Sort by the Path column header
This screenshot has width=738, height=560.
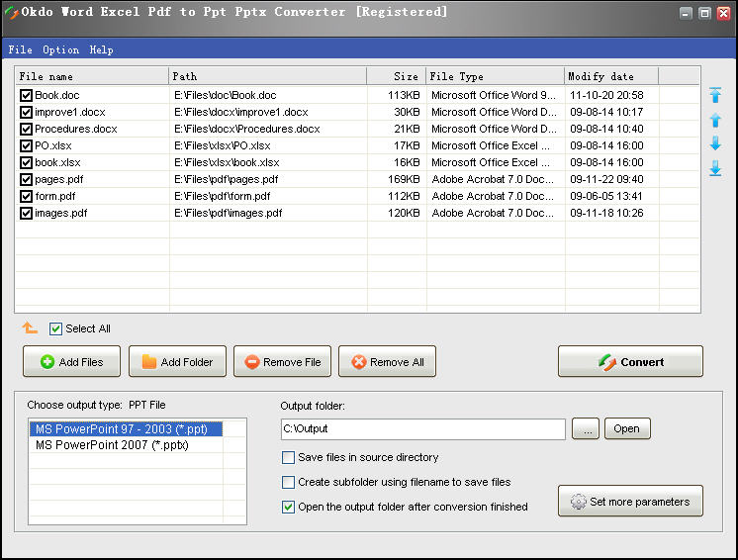[268, 76]
